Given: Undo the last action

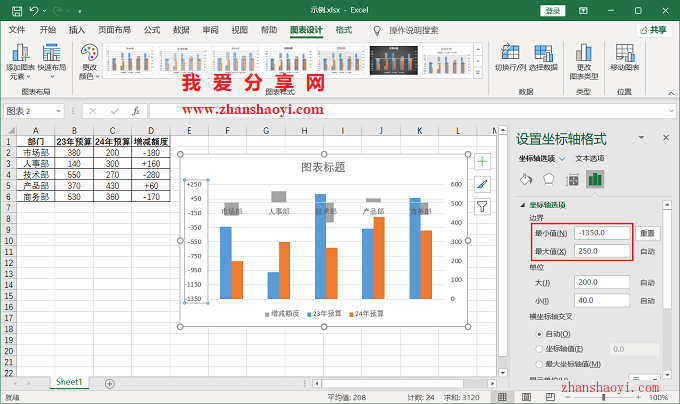Looking at the screenshot, I should (x=34, y=11).
